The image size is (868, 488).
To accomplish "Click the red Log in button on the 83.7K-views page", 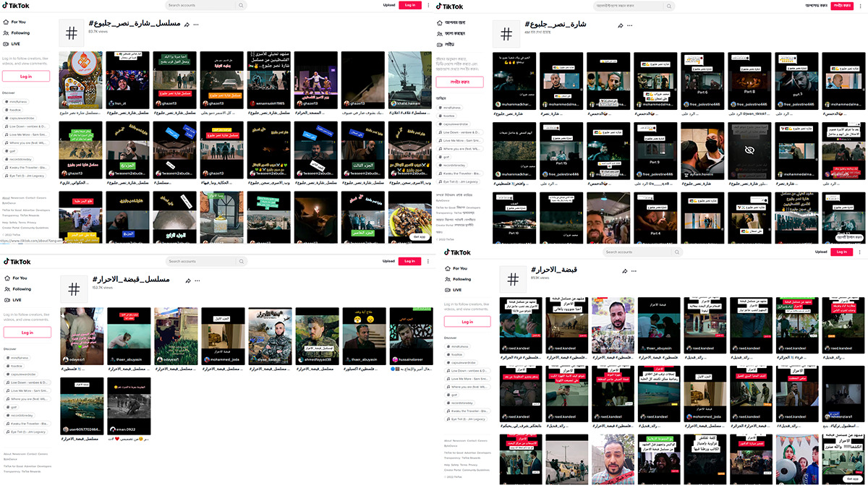I will (x=410, y=5).
